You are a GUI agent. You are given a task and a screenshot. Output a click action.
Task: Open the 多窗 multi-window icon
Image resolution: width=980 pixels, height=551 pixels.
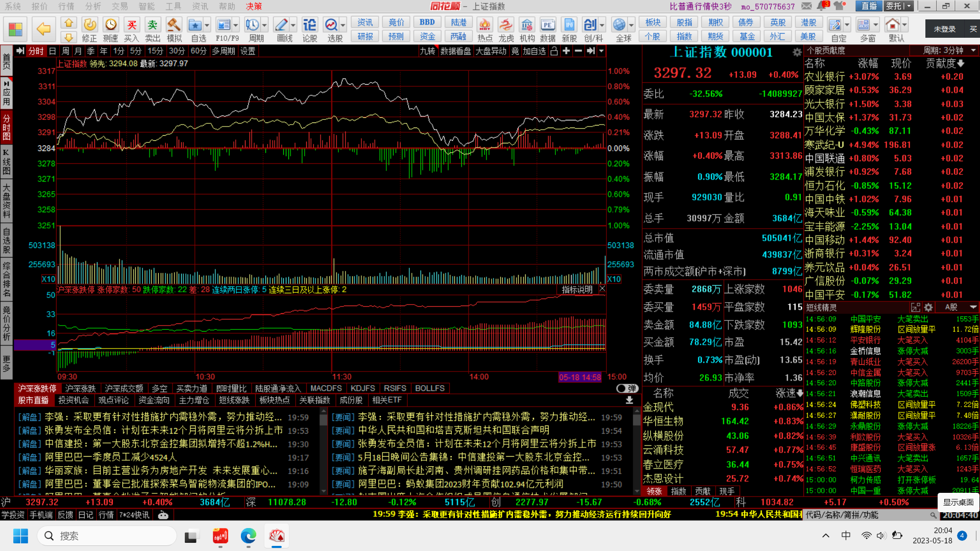coord(864,30)
